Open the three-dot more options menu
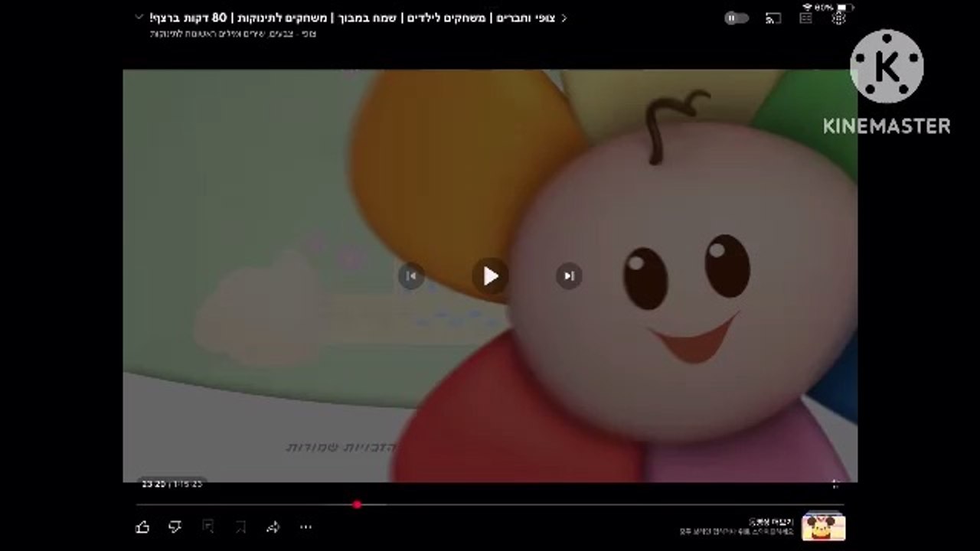980x551 pixels. click(x=305, y=527)
